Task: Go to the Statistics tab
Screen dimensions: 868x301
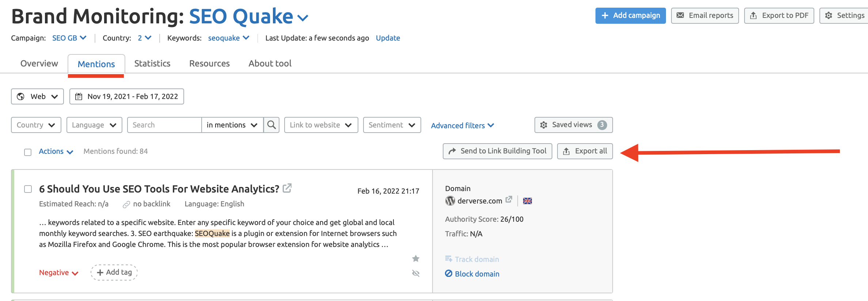Action: point(152,64)
